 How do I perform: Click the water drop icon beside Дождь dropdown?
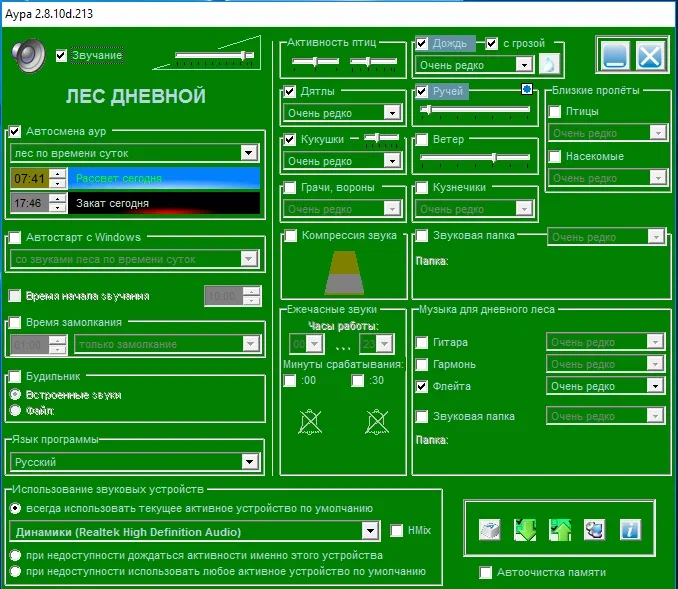(x=550, y=65)
